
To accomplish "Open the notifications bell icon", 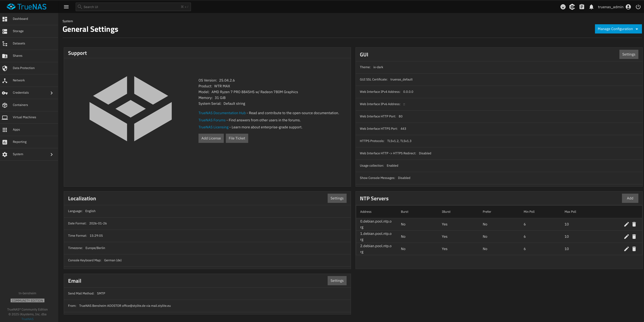I will tap(591, 7).
